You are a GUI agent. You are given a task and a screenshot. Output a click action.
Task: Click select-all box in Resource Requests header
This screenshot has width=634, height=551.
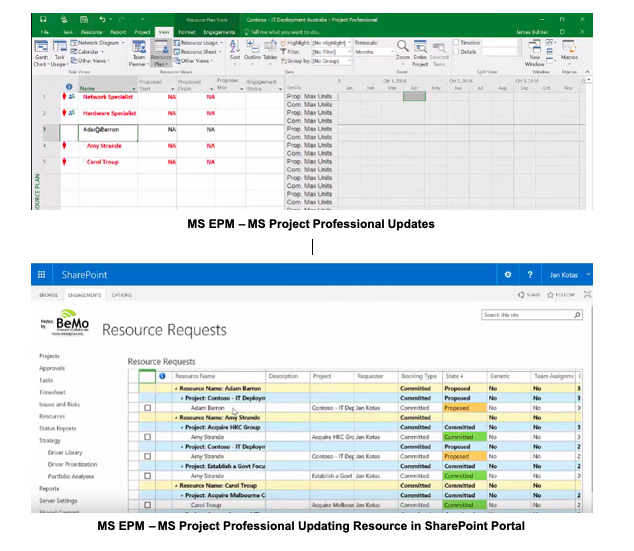pyautogui.click(x=147, y=376)
